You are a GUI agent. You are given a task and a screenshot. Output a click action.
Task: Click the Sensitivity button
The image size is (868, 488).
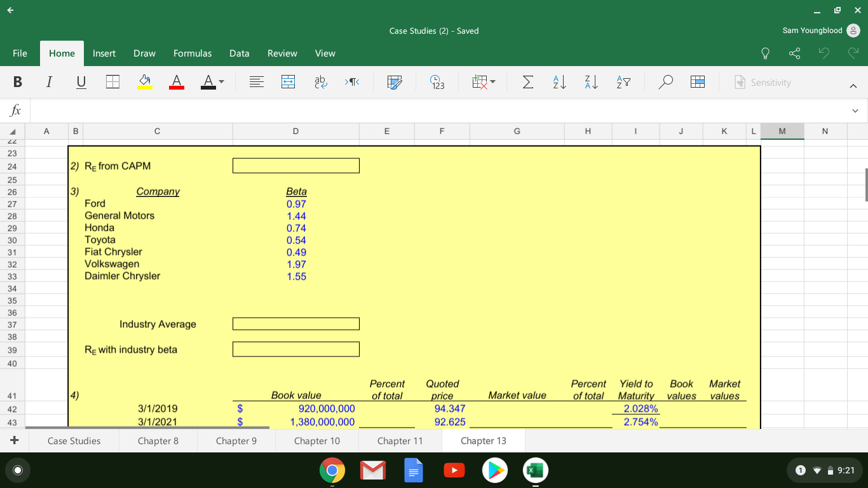coord(763,83)
